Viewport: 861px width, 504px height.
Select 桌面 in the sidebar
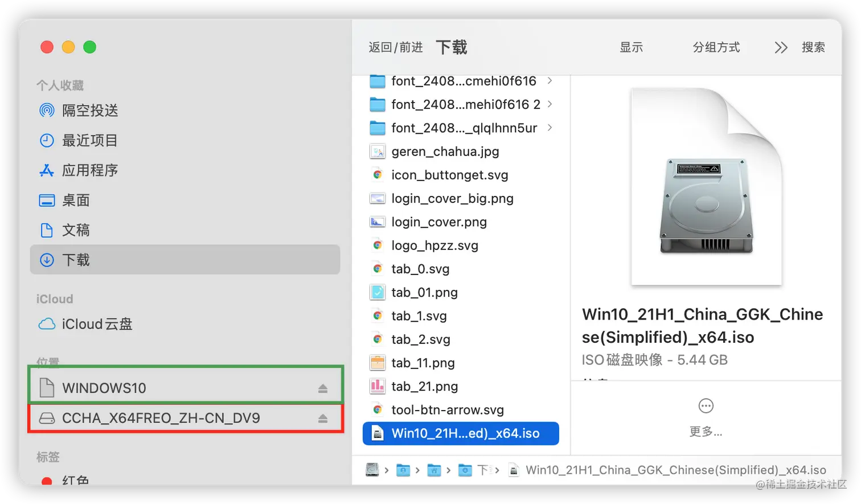click(185, 200)
